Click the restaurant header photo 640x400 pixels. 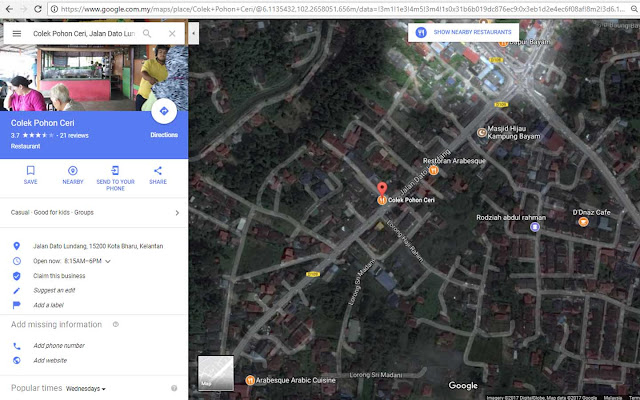tap(94, 78)
